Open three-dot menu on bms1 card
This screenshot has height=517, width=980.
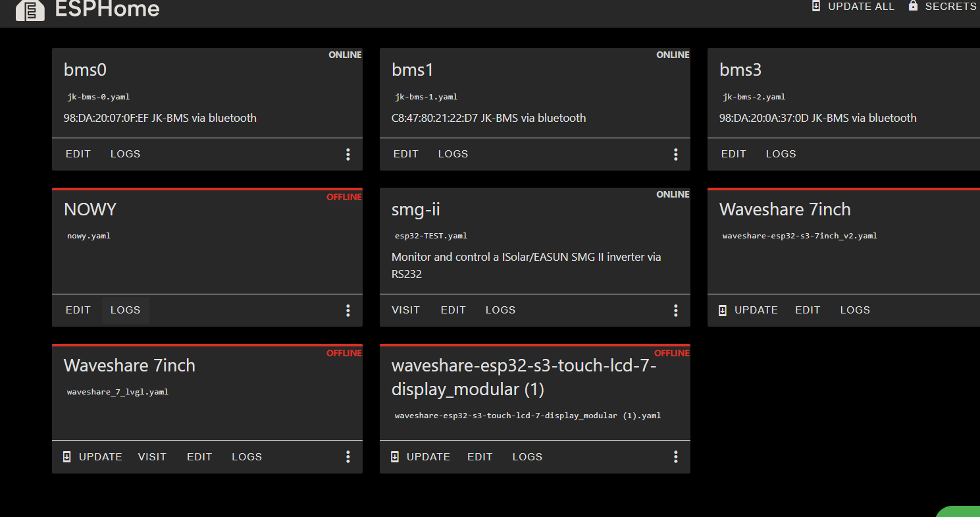676,154
